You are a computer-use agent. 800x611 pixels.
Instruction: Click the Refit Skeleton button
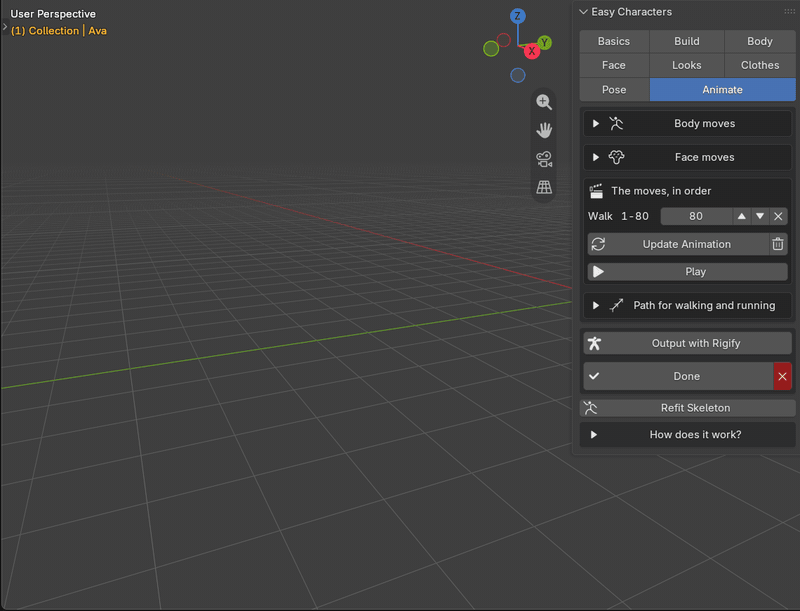pos(687,408)
